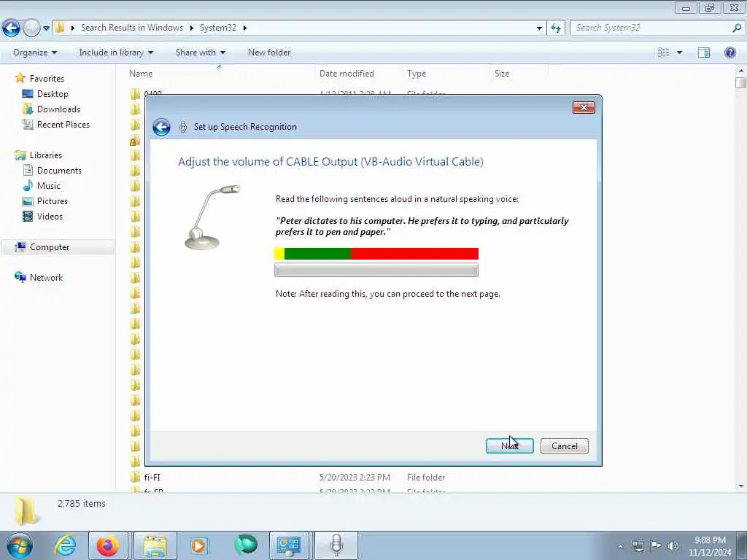Open Documents library
747x560 pixels.
click(59, 171)
